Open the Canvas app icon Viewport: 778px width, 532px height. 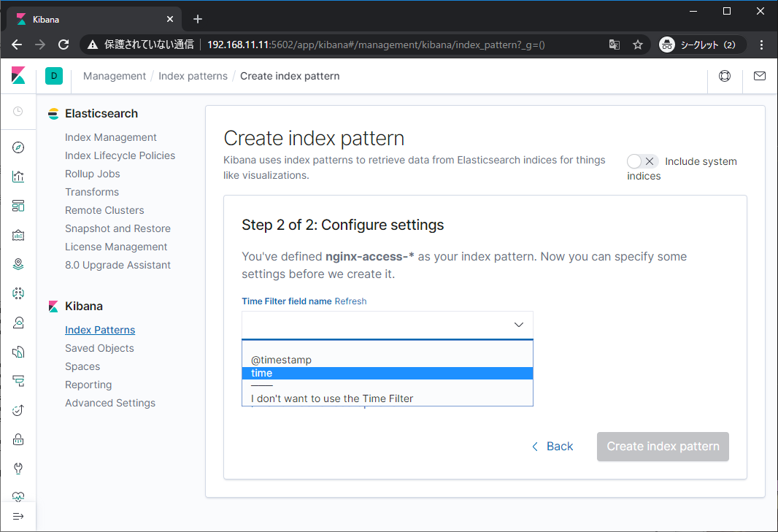[18, 235]
